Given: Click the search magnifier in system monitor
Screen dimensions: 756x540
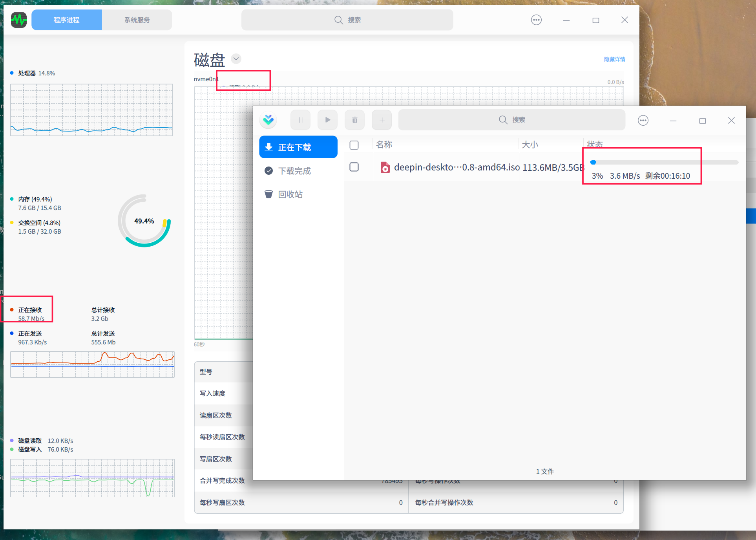Looking at the screenshot, I should pos(338,20).
